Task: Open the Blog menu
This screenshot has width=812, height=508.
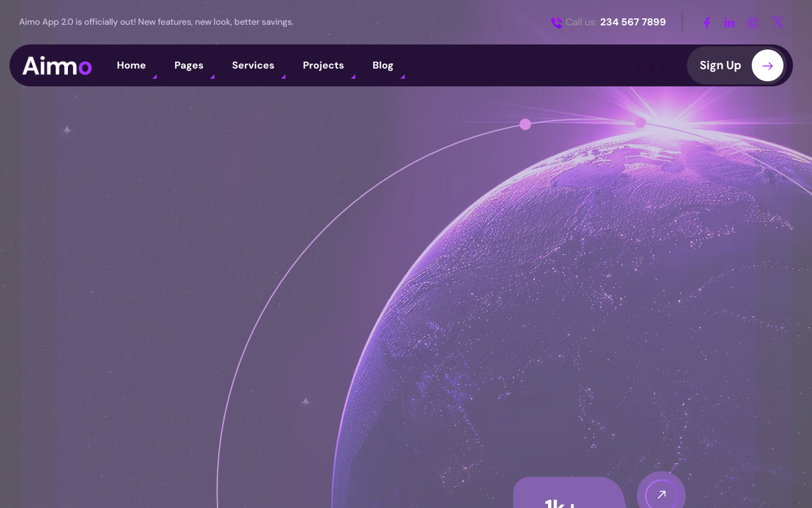Action: click(383, 65)
